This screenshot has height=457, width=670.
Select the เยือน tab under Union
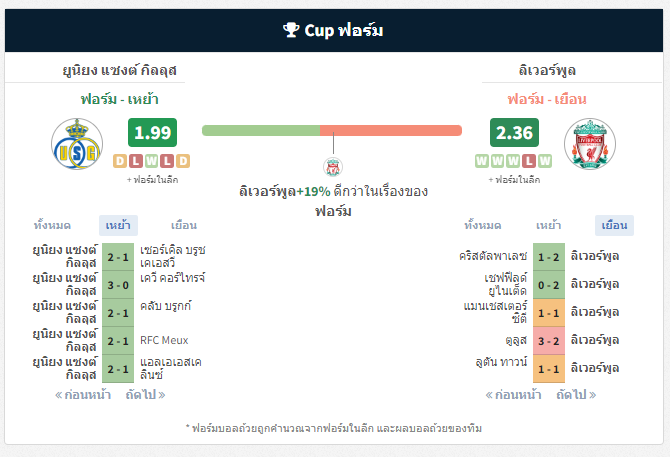184,225
